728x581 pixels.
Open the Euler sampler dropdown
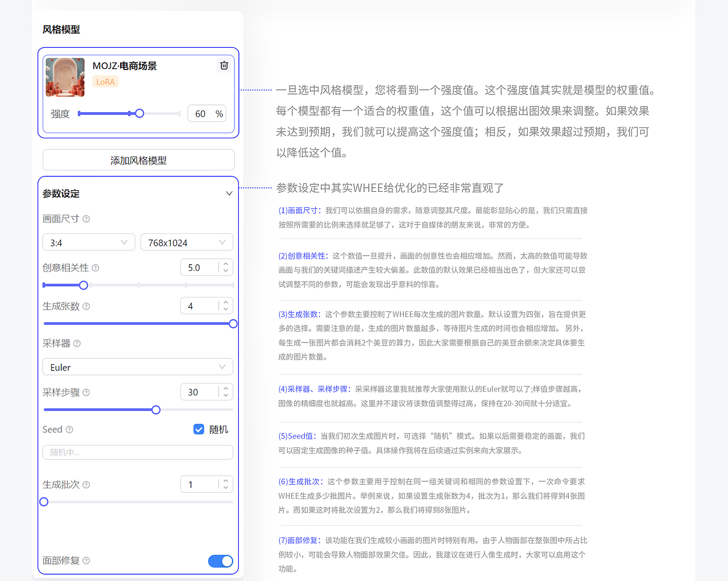pos(138,366)
